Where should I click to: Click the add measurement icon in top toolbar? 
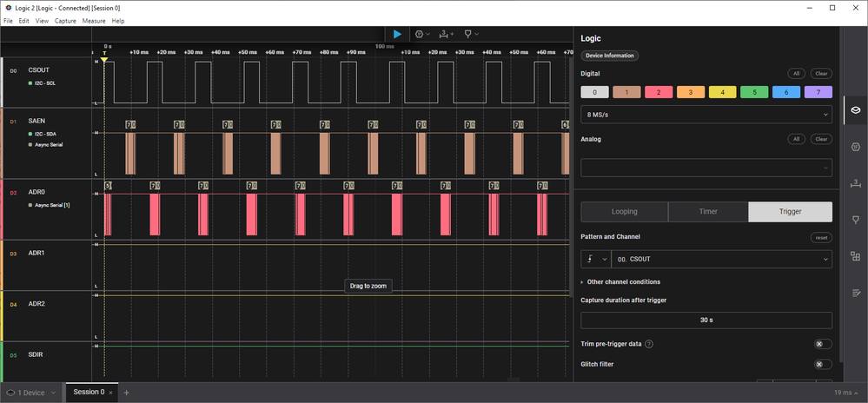[447, 34]
